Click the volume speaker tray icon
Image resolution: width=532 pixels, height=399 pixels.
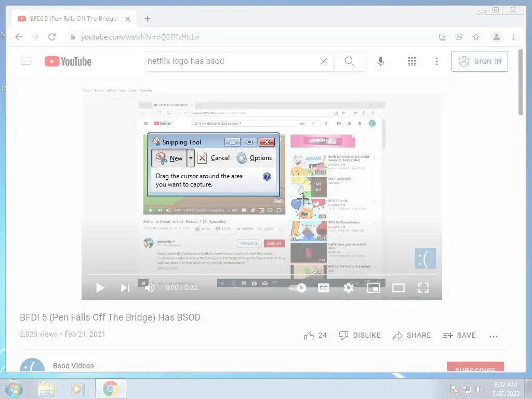coord(480,389)
